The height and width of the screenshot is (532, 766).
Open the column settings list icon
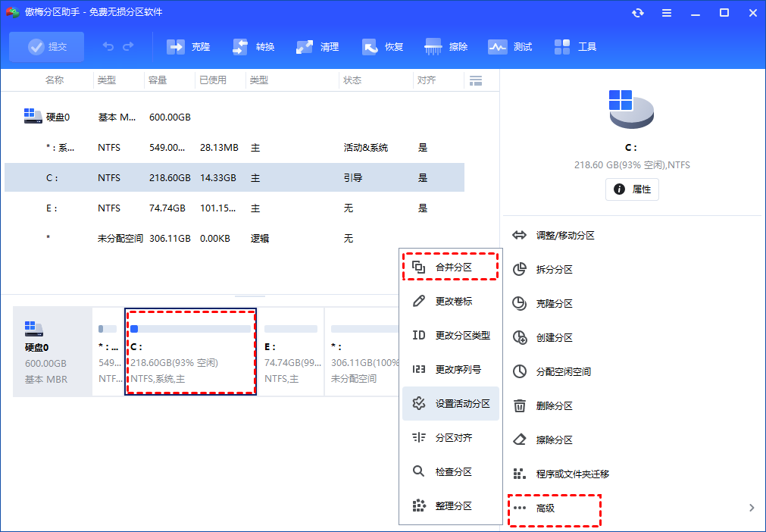pyautogui.click(x=476, y=80)
